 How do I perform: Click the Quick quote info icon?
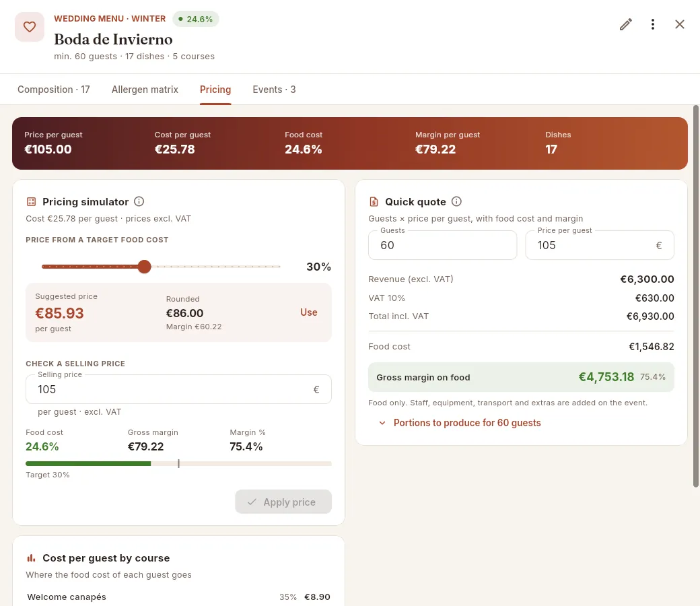click(456, 201)
